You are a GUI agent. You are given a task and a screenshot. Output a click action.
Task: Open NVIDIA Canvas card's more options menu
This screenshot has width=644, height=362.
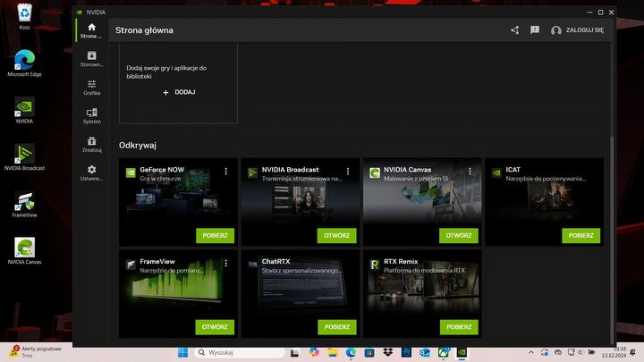pos(470,171)
